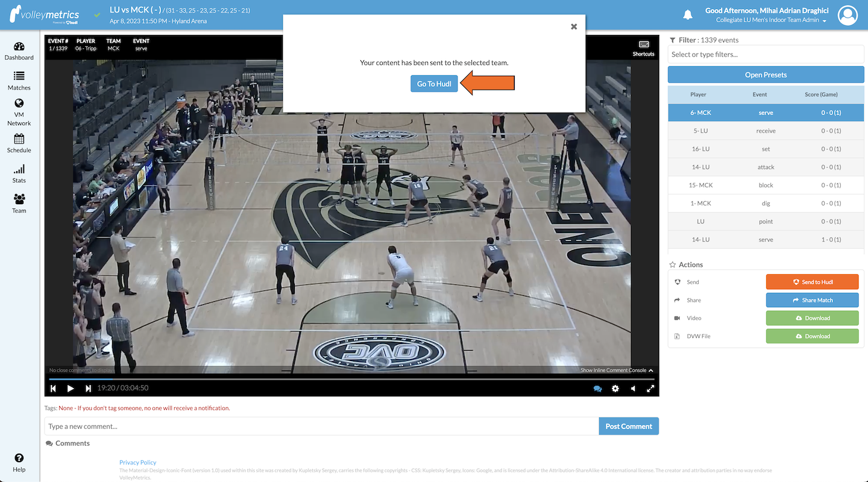Image resolution: width=868 pixels, height=482 pixels.
Task: Open the account role dropdown for Team Admin
Action: tap(826, 20)
